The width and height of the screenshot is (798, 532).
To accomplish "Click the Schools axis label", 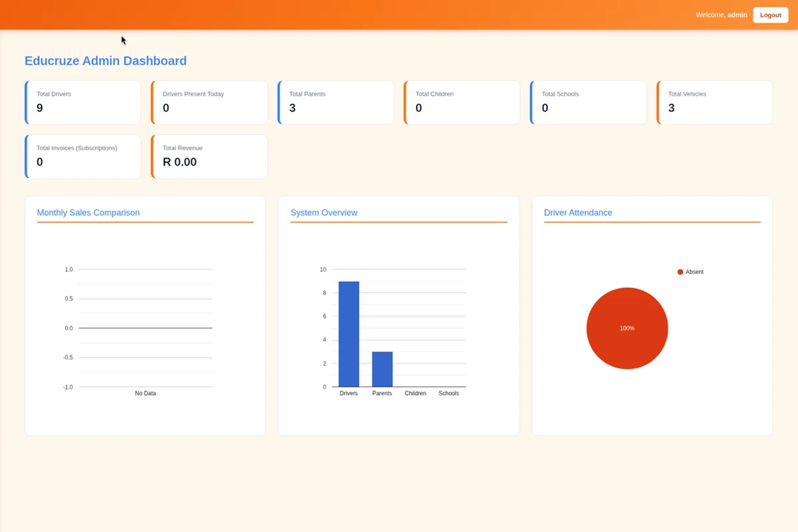I will coord(449,393).
